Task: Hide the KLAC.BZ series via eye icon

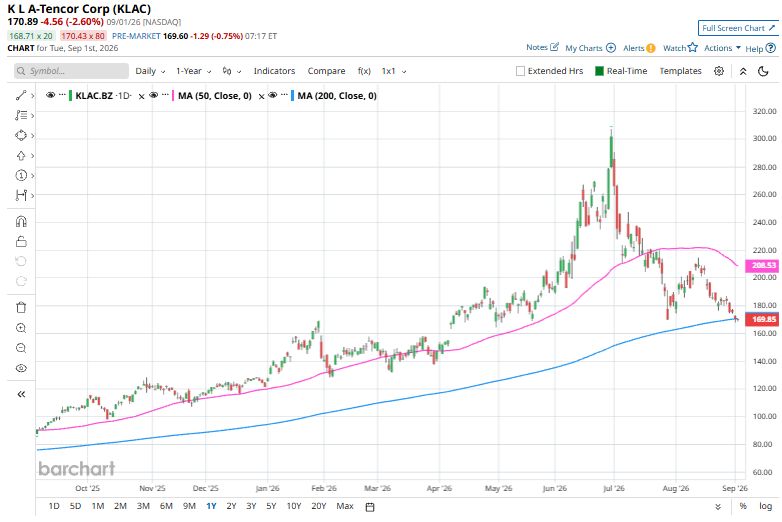Action: click(x=50, y=95)
